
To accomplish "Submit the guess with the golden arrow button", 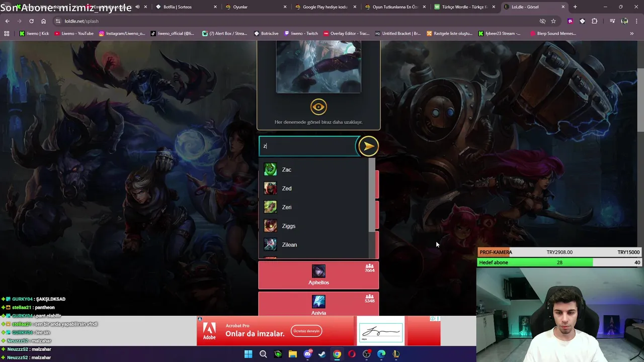I will [x=368, y=146].
